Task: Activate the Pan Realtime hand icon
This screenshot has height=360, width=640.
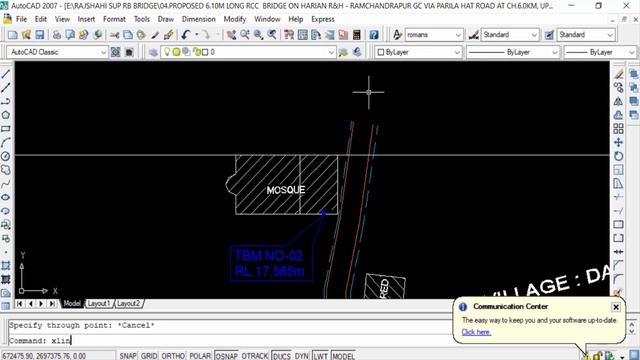Action: coord(231,35)
